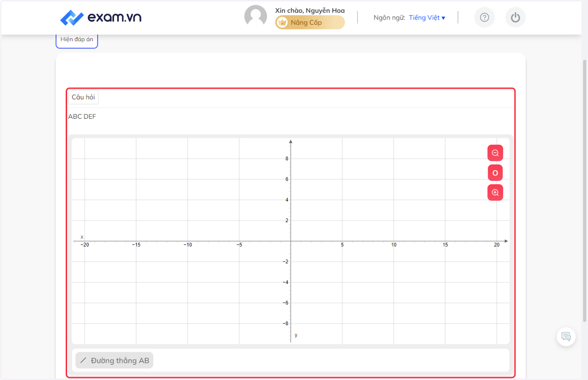Click the exam.vn logo
The height and width of the screenshot is (380, 588).
click(100, 18)
